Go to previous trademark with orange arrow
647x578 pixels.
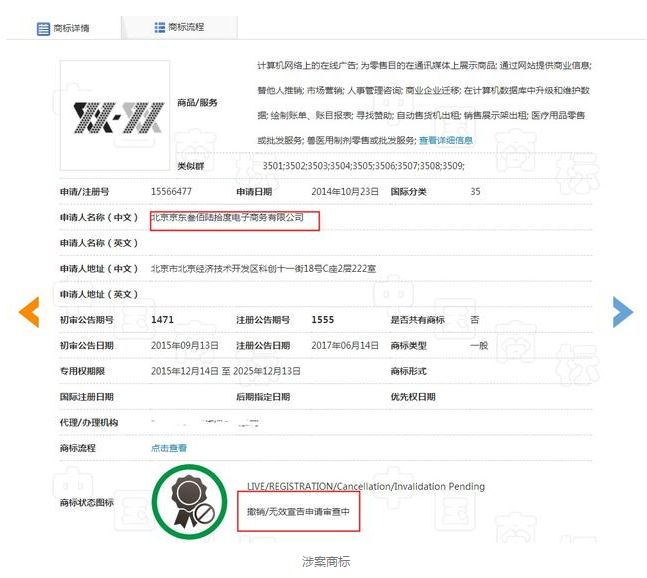pos(29,312)
